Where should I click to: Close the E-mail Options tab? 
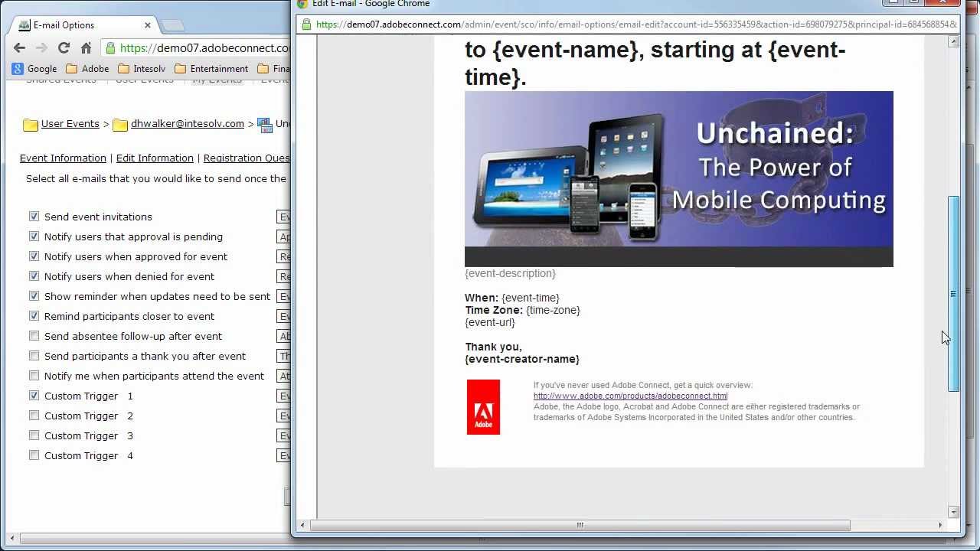pyautogui.click(x=148, y=25)
